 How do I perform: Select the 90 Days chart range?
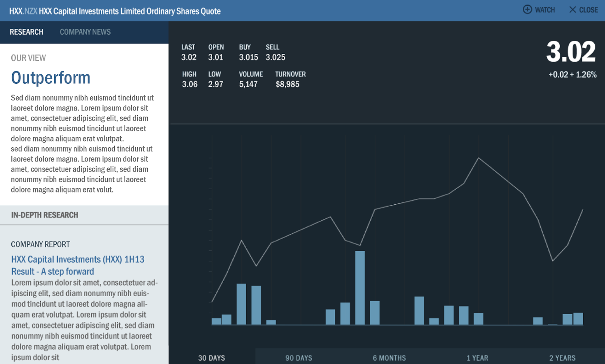[x=299, y=358]
